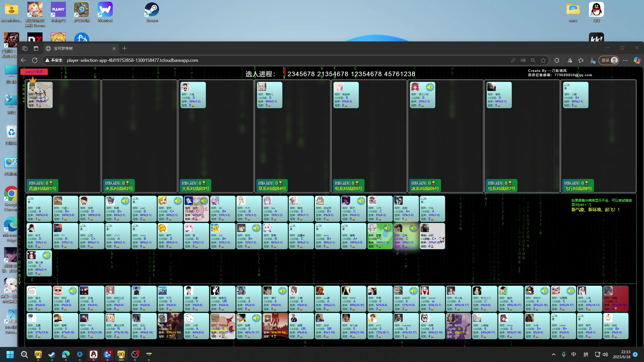The image size is (644, 362).
Task: Open taskbar search magnifier
Action: coord(24,354)
